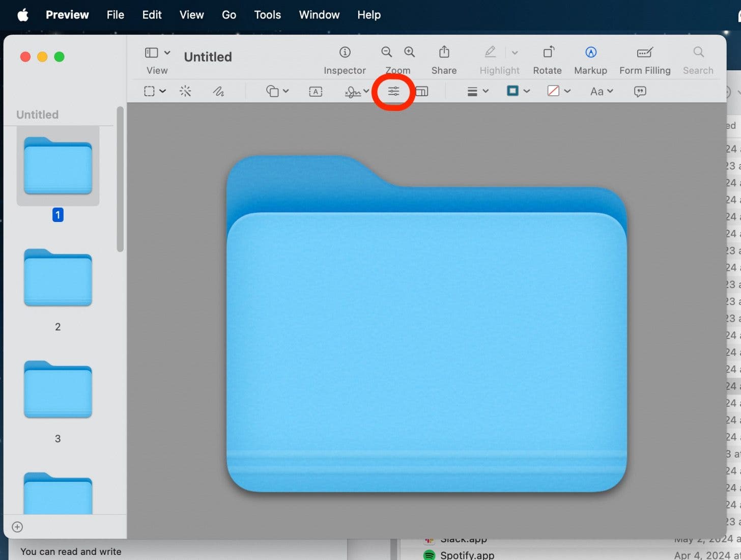Insert a Text box with the text tool
This screenshot has height=560, width=741.
click(x=316, y=92)
